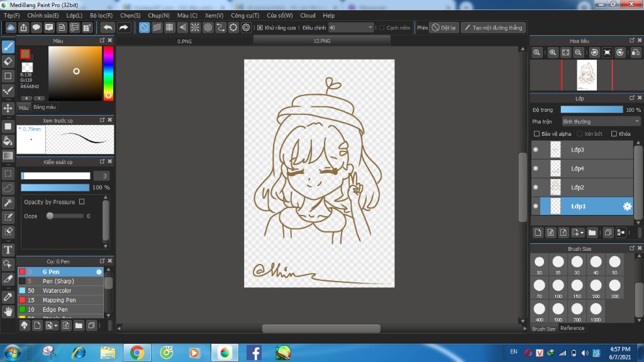Screen dimensions: 644x362
Task: Select the Gradient tool
Action: pos(8,156)
